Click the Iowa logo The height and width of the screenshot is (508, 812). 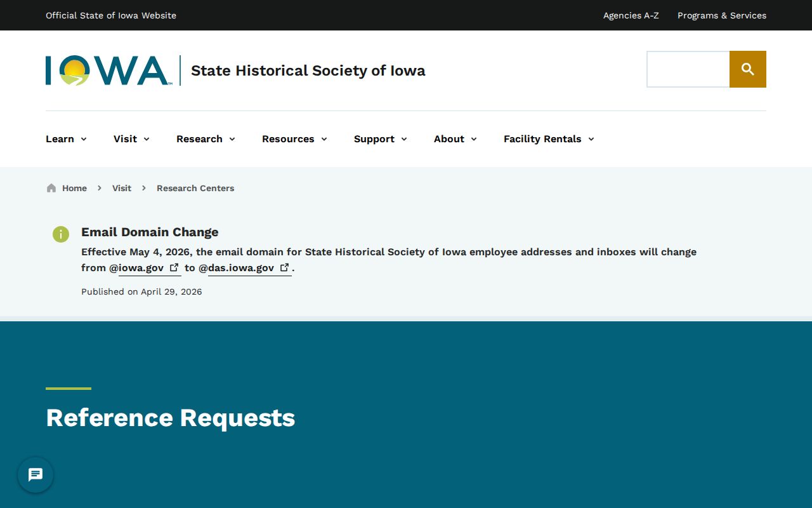click(x=108, y=70)
